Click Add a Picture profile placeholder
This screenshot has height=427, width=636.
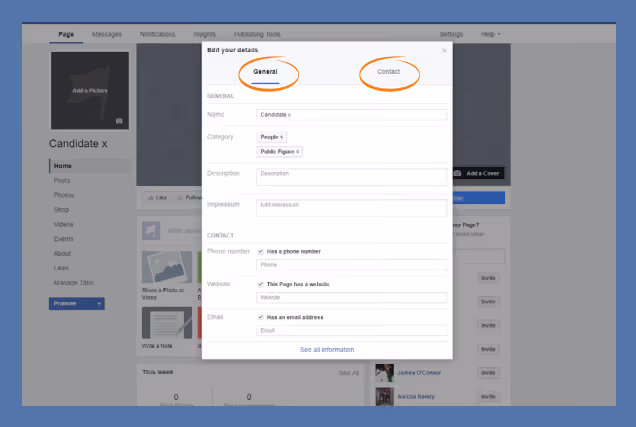pyautogui.click(x=90, y=90)
